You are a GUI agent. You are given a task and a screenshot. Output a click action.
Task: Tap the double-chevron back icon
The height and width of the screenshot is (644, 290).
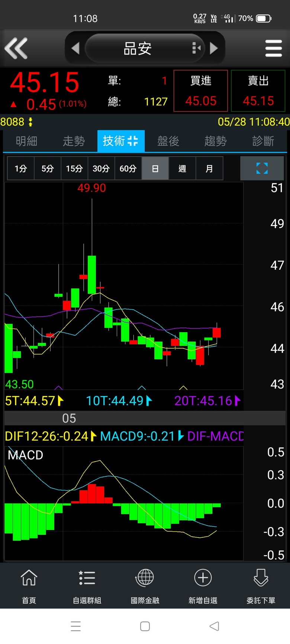click(x=16, y=48)
